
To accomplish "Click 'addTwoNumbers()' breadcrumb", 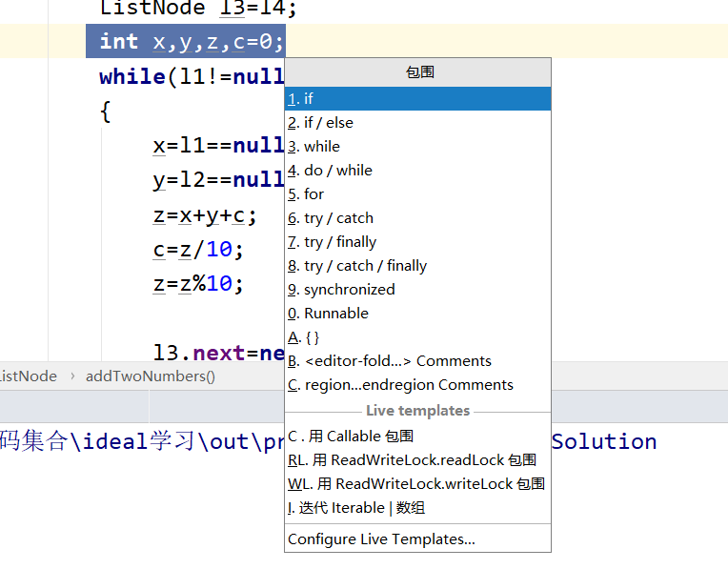I will point(150,376).
